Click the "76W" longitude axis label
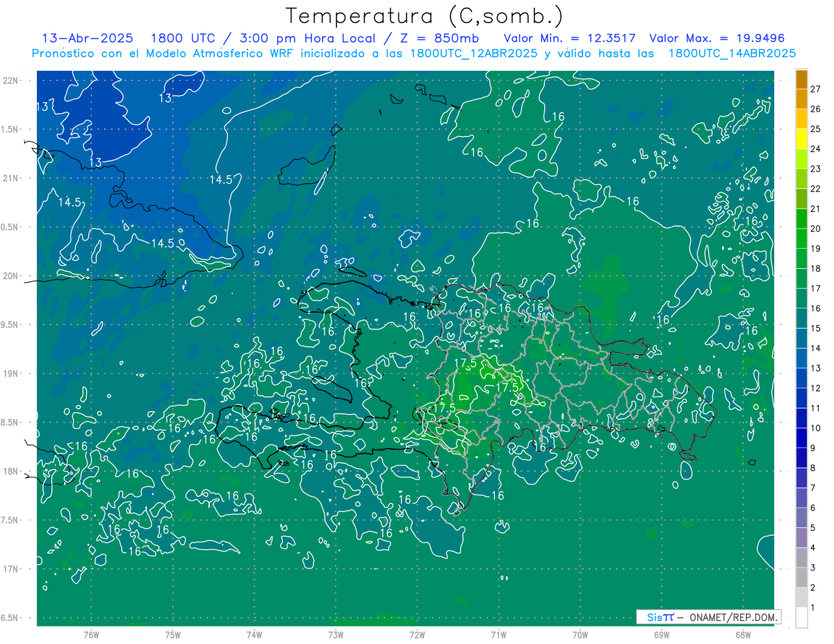The image size is (834, 644). (91, 634)
